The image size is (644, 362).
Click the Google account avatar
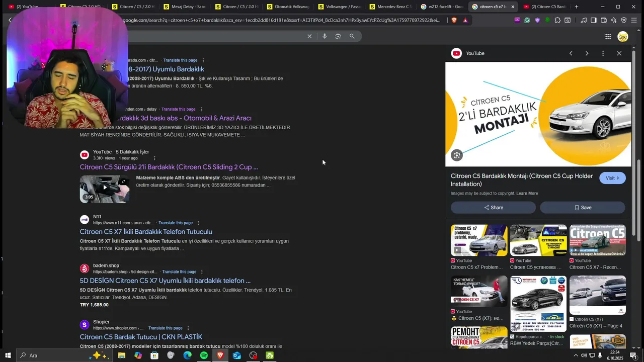(623, 36)
